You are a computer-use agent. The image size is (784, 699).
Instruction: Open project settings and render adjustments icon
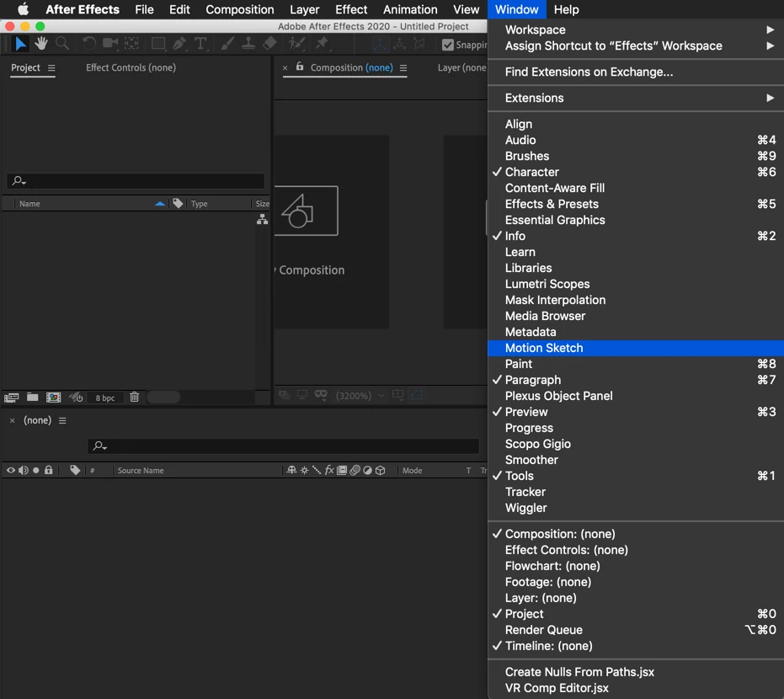click(76, 398)
